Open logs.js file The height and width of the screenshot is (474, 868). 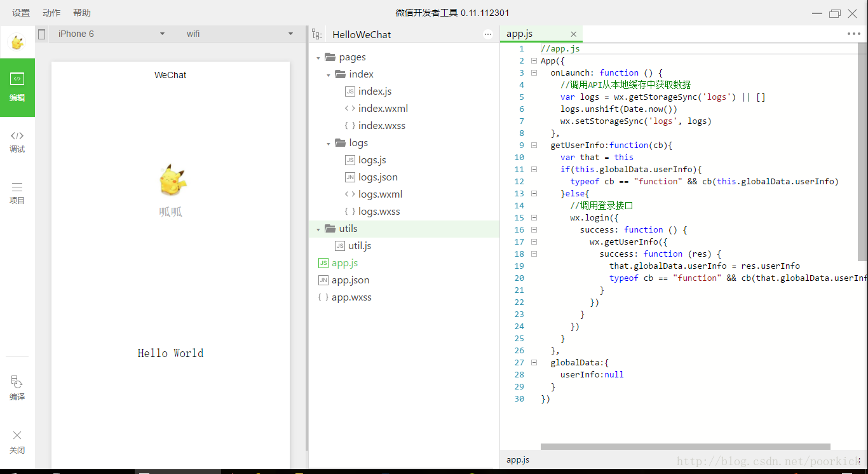point(372,160)
